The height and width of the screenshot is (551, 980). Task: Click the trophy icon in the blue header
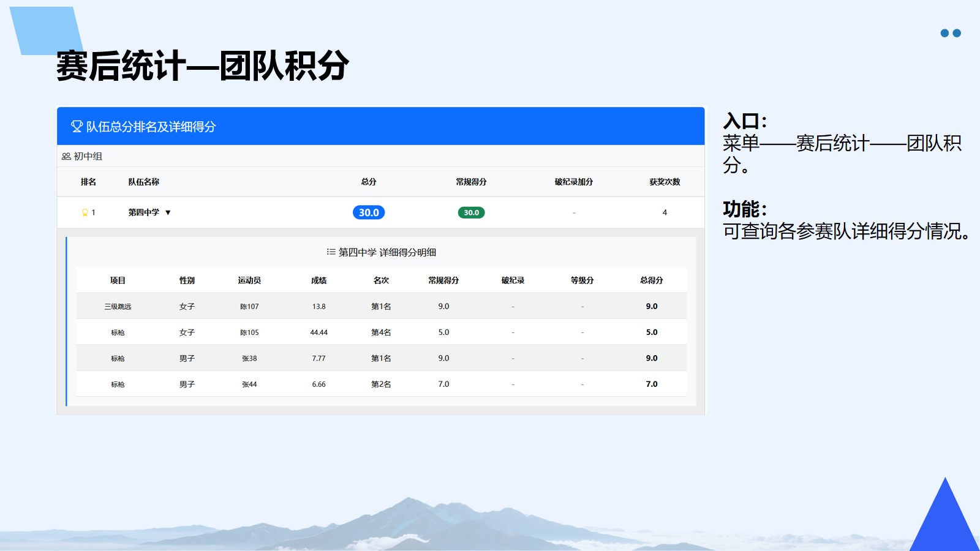pos(77,127)
